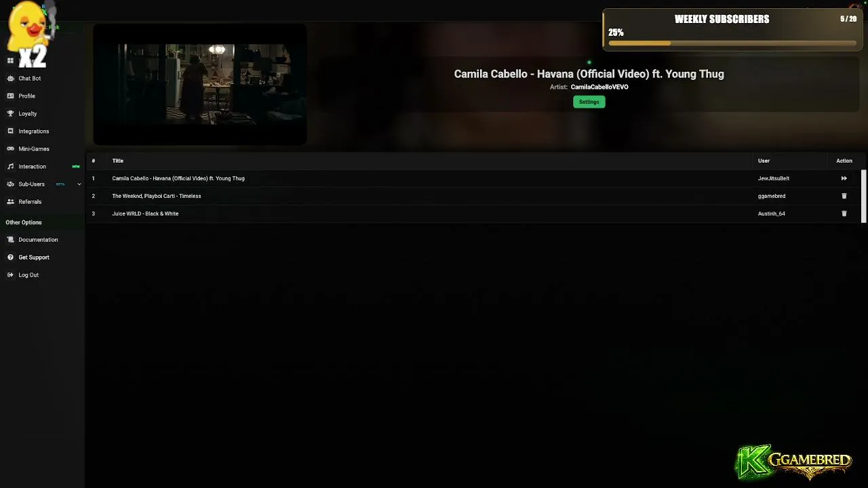The width and height of the screenshot is (868, 488).
Task: Click the song queue vertical scrollbar
Action: pos(864,196)
